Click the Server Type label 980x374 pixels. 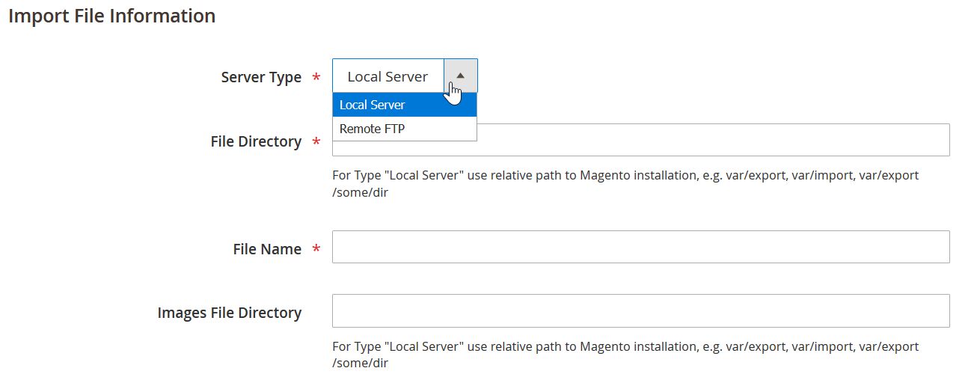(261, 77)
